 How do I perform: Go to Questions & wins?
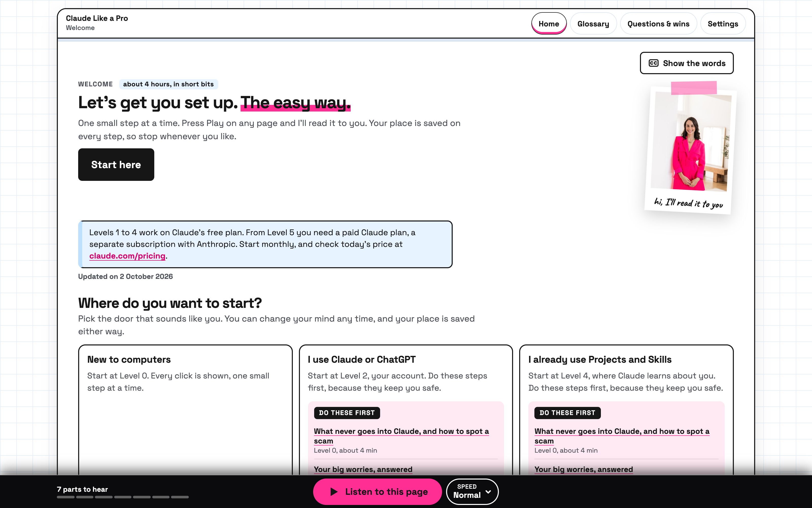point(658,24)
